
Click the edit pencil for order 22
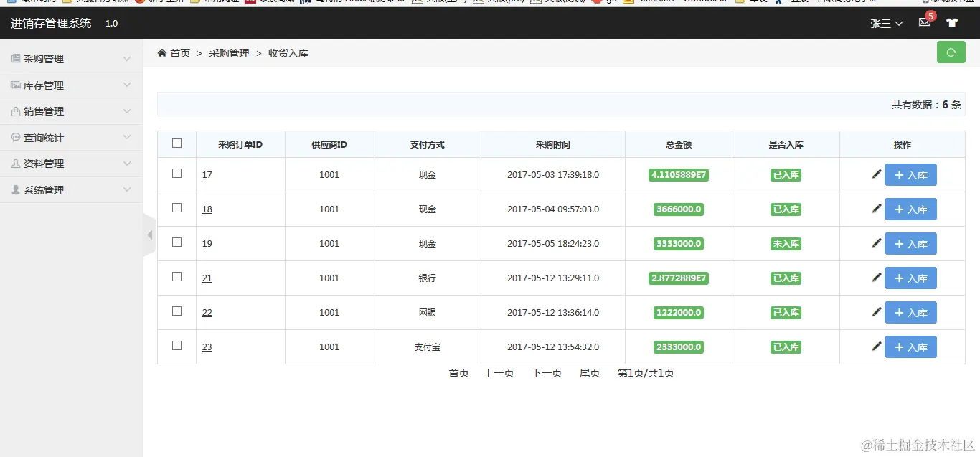tap(876, 311)
